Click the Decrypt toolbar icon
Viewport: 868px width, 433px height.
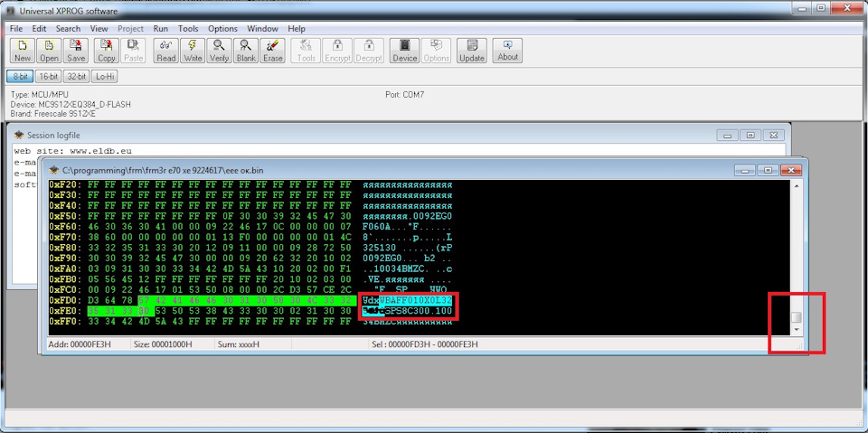point(369,51)
